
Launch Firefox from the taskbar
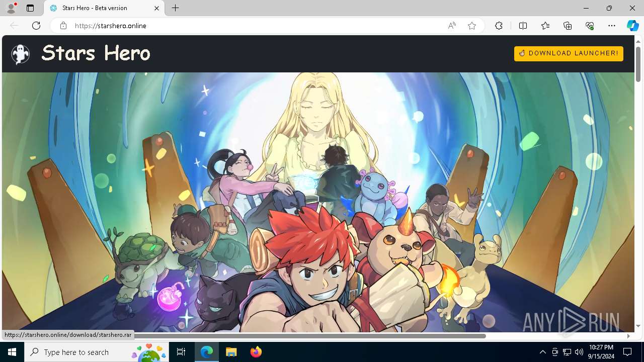coord(256,352)
